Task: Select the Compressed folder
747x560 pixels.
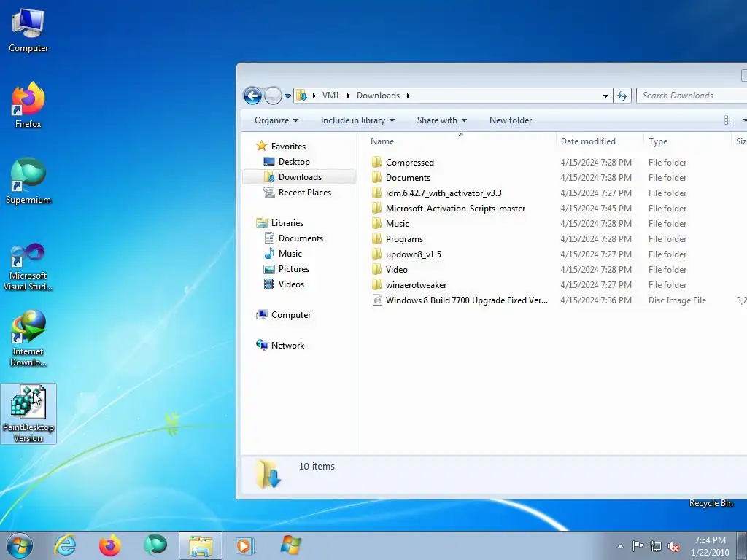Action: tap(410, 163)
